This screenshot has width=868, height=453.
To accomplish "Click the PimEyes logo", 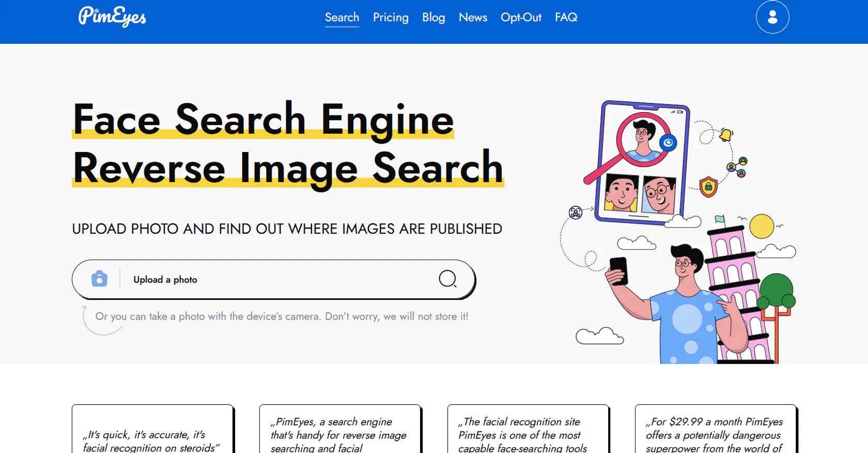I will [x=112, y=17].
